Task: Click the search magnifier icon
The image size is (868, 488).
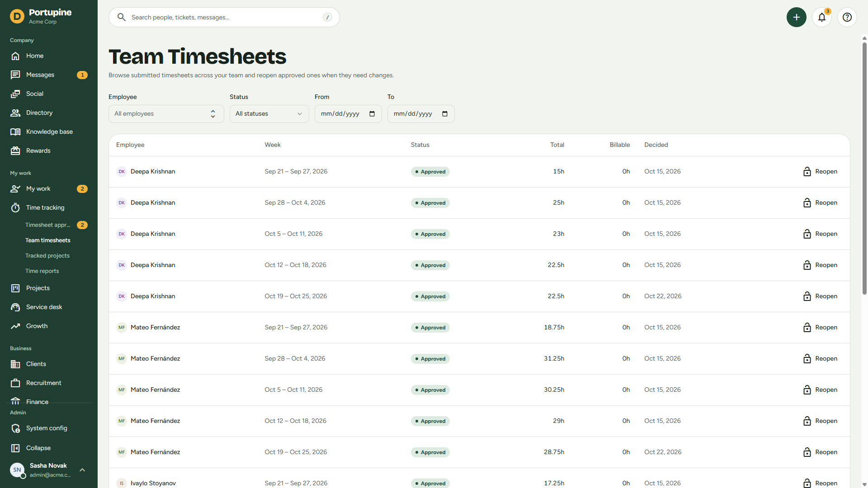Action: click(121, 17)
